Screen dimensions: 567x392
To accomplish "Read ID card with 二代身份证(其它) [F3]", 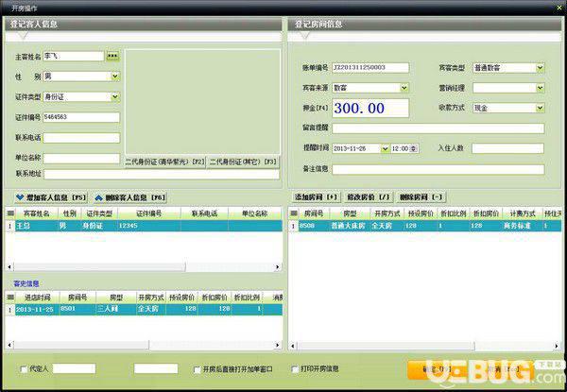I will pos(243,162).
